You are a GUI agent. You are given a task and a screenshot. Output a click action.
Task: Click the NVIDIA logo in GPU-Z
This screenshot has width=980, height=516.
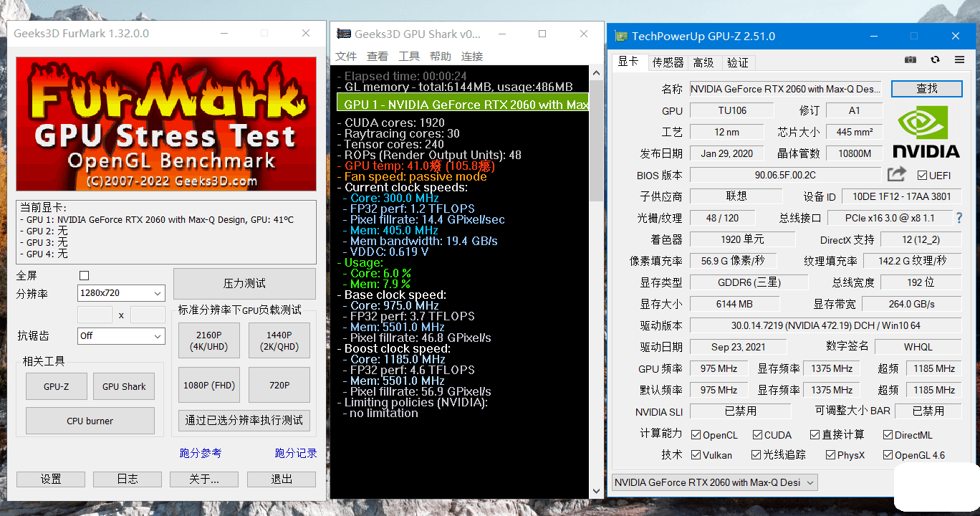coord(926,132)
